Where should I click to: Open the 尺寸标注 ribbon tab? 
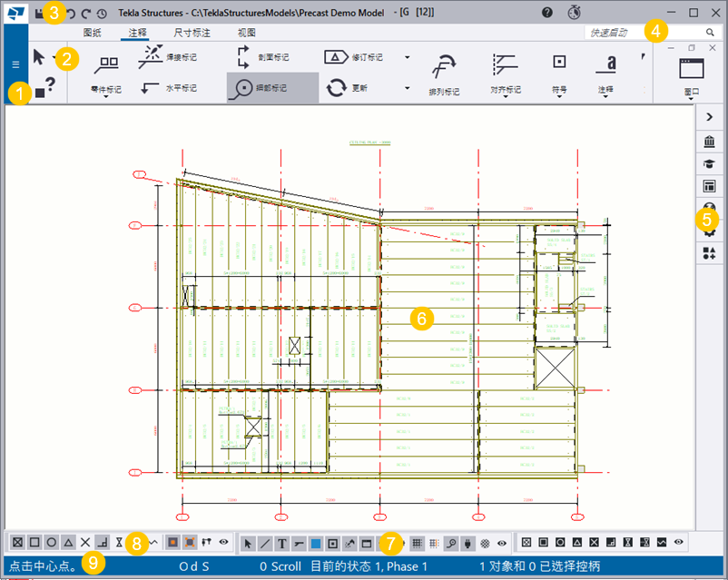pos(192,33)
